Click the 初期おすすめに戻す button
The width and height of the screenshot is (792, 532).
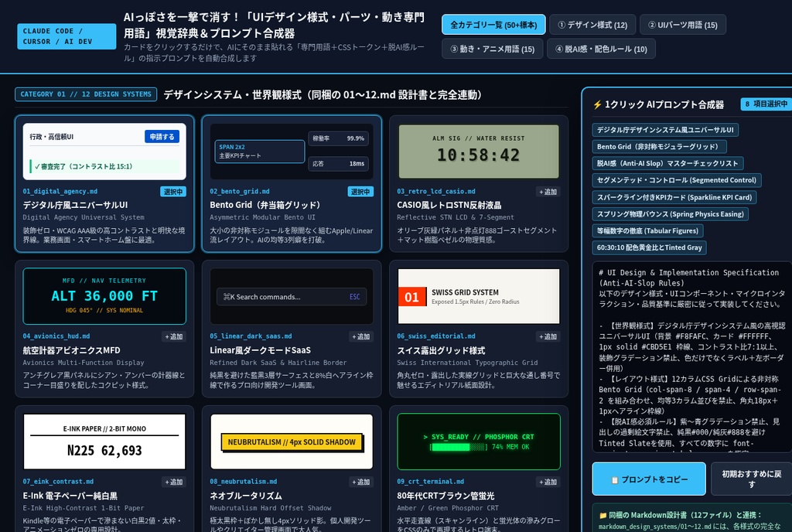coord(751,479)
